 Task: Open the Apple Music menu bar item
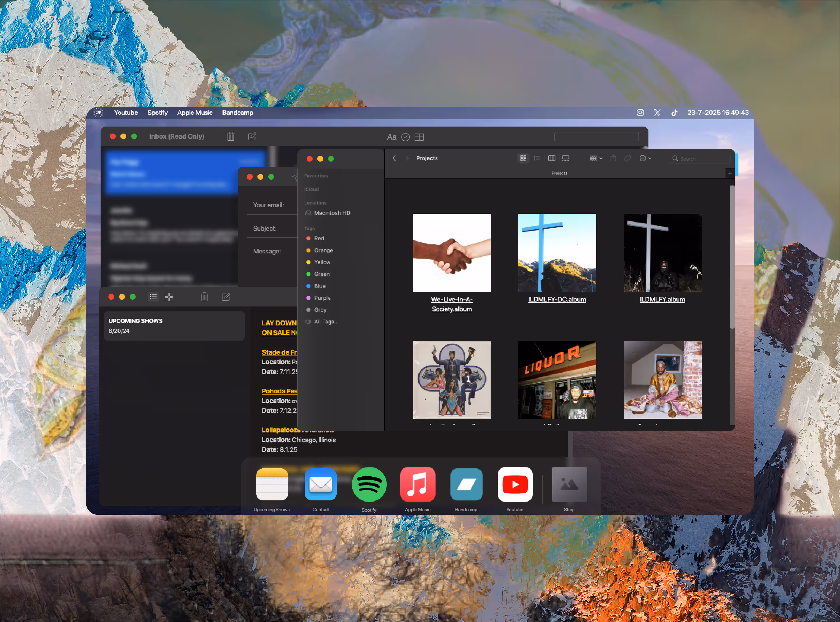(x=195, y=113)
